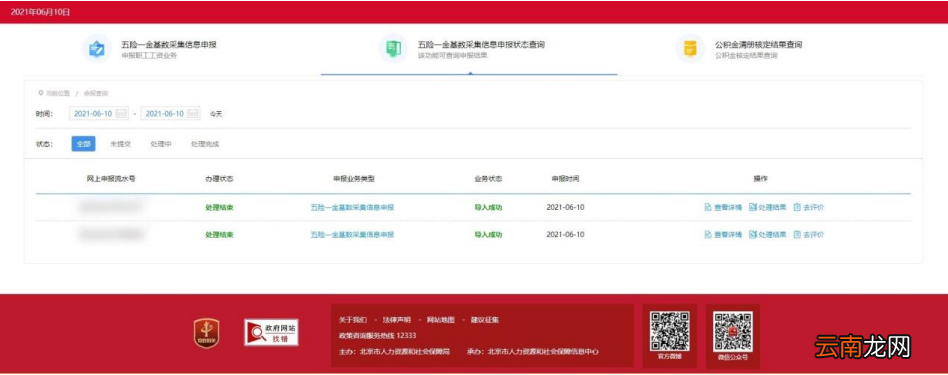
Task: Open 查看详情 link in the first row
Action: 728,207
